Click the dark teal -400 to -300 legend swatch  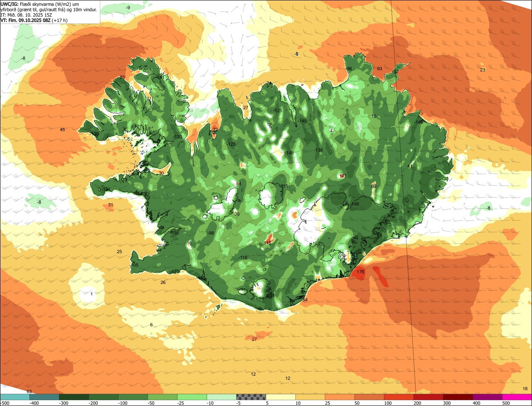pos(44,397)
